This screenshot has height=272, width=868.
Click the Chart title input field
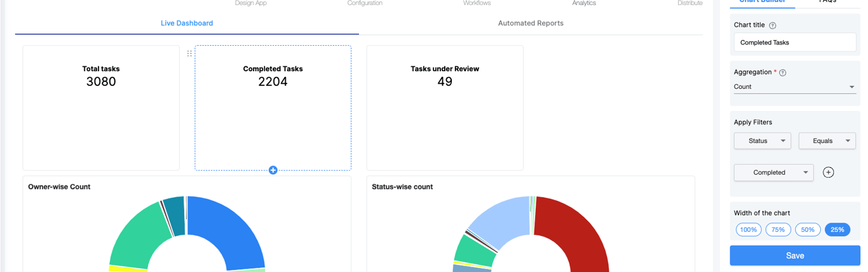[x=795, y=43]
